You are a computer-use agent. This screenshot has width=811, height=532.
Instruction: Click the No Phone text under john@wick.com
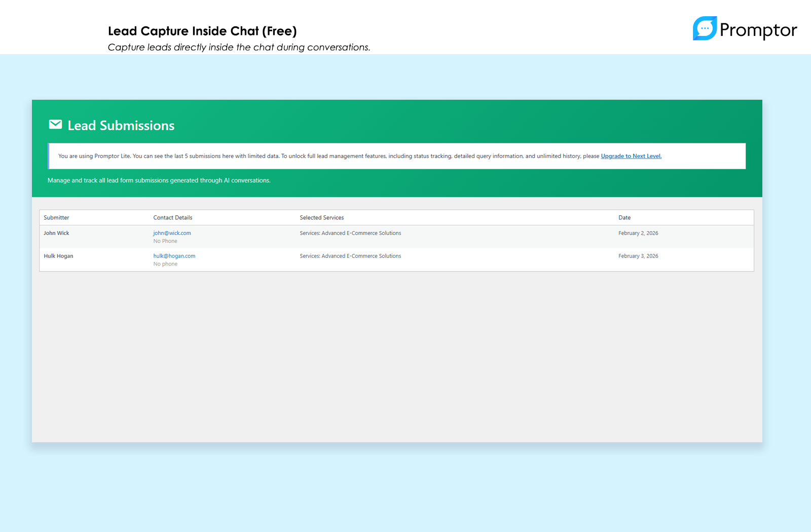coord(165,241)
